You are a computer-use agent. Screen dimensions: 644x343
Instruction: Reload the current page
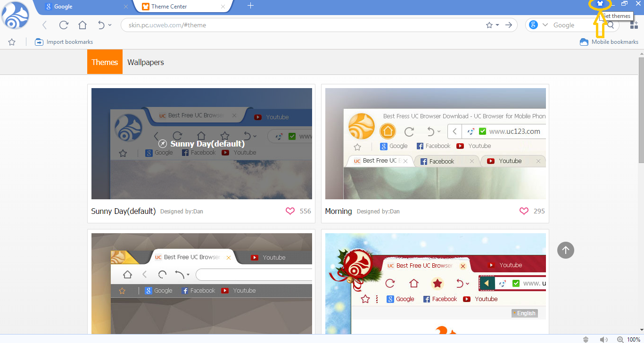[64, 25]
